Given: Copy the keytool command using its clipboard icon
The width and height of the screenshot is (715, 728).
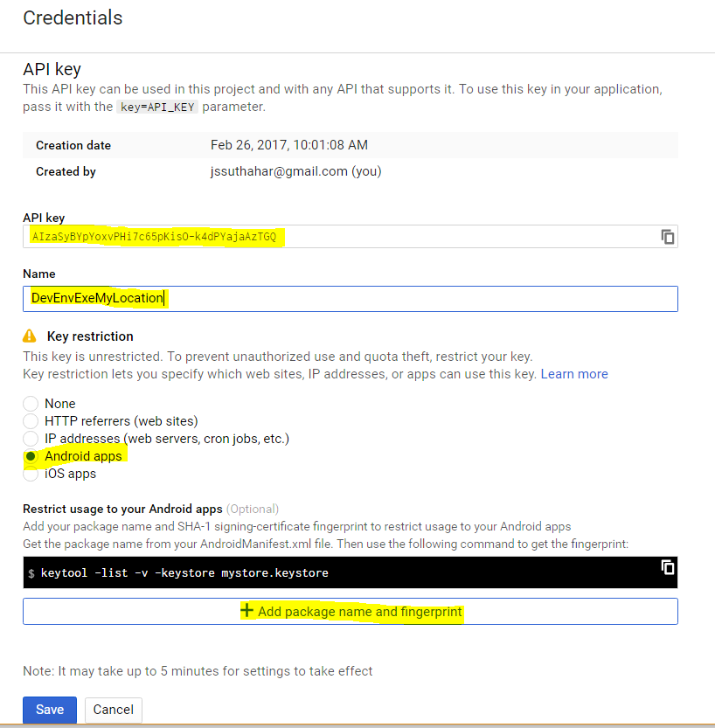Looking at the screenshot, I should point(667,567).
